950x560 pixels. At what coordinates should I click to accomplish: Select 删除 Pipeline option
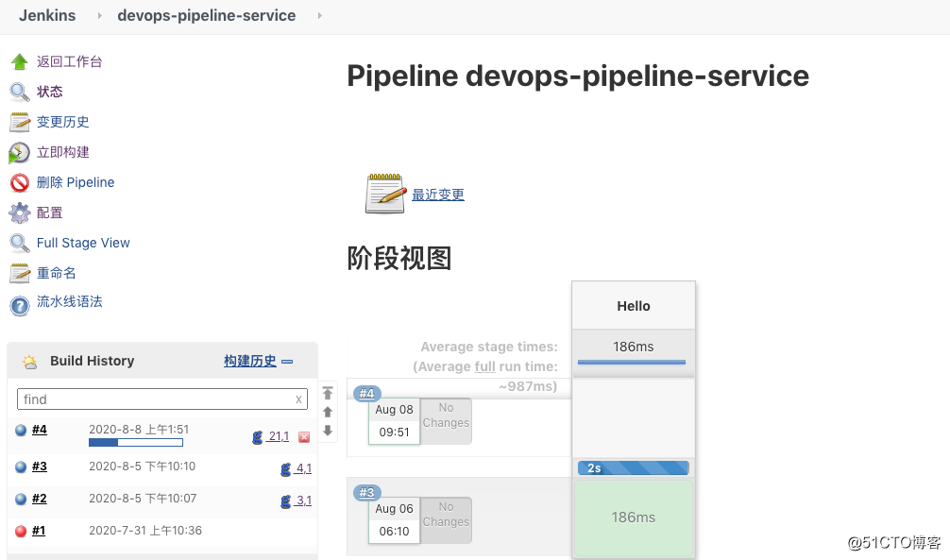coord(76,182)
